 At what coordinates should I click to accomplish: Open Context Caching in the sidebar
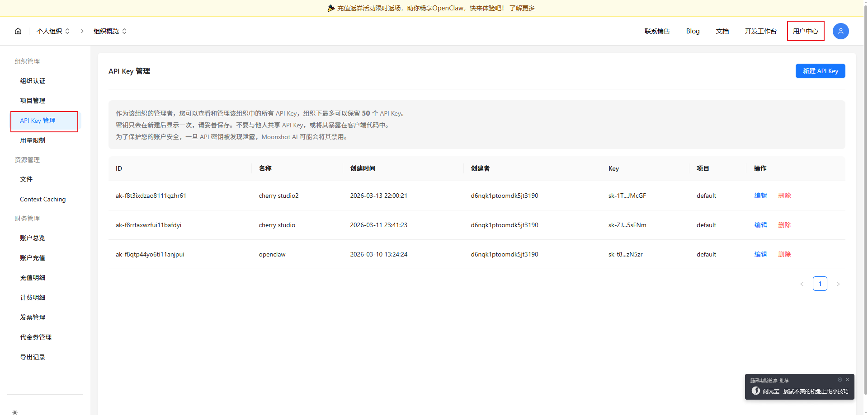42,199
